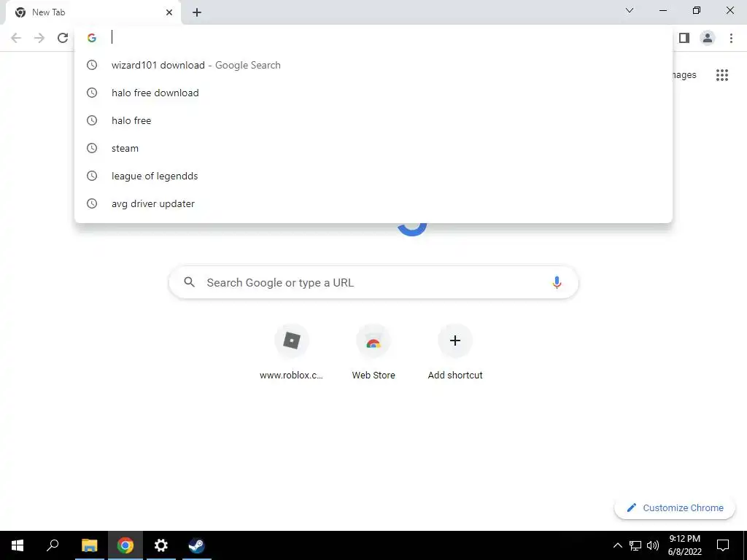Open the side panel icon

(x=684, y=38)
